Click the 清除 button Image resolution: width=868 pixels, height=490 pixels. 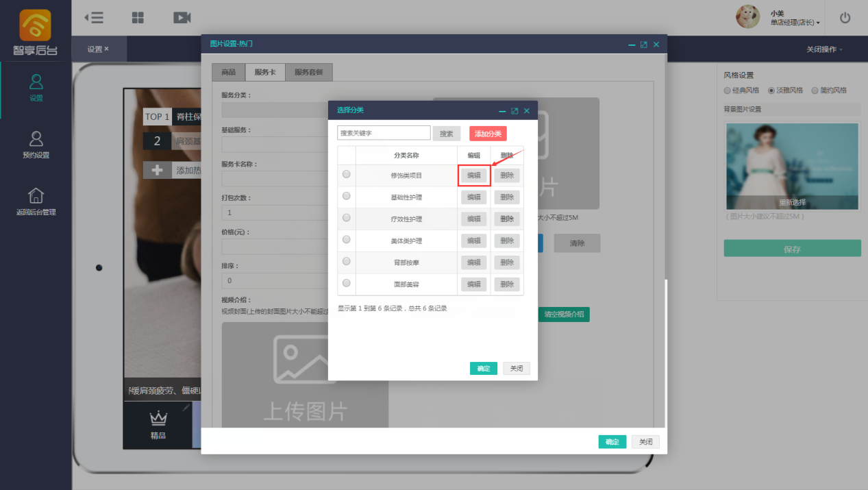pyautogui.click(x=578, y=243)
